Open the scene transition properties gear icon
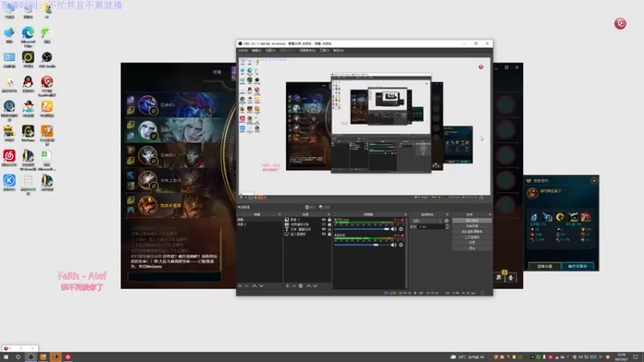Viewport: 644px width, 362px height. (x=447, y=220)
